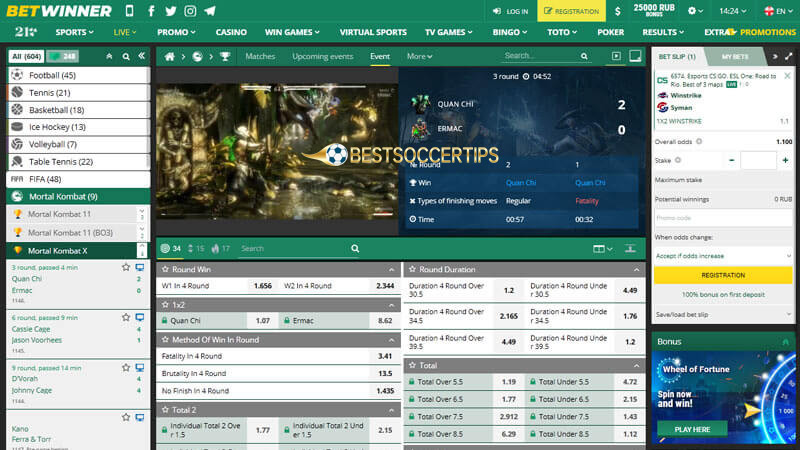The width and height of the screenshot is (800, 450).
Task: Open the column layout dropdown
Action: point(603,248)
